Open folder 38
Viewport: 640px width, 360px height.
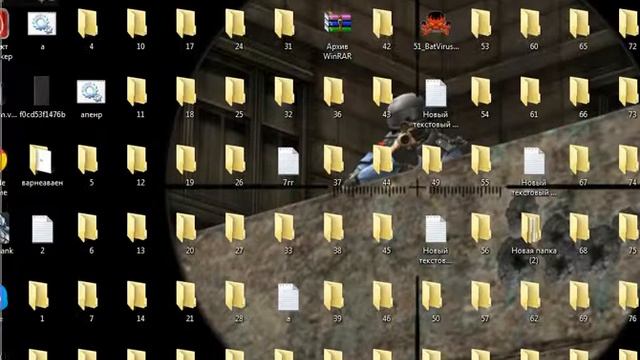333,228
